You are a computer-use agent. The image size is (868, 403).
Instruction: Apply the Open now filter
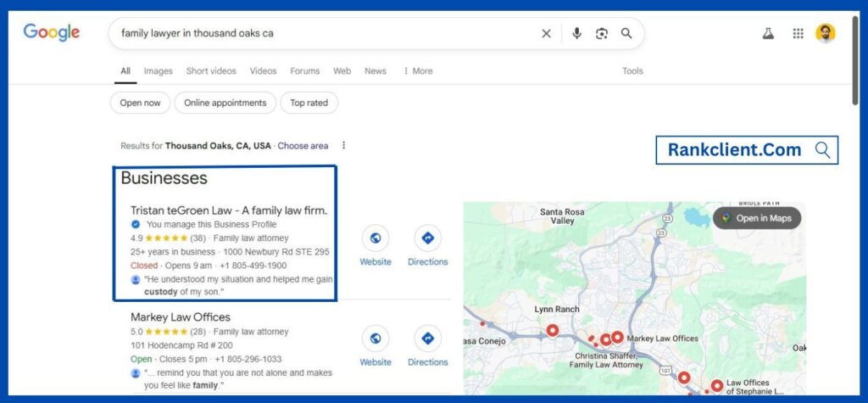[140, 104]
